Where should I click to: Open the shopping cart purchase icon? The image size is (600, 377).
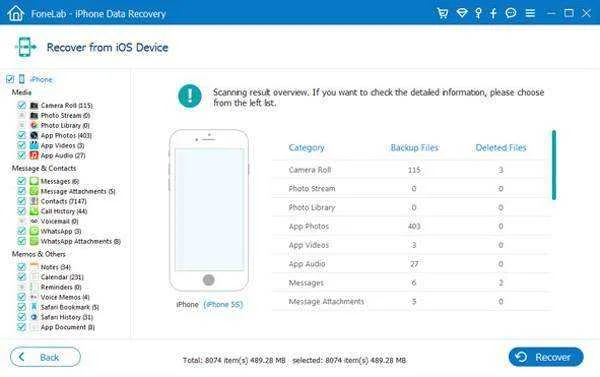(442, 13)
